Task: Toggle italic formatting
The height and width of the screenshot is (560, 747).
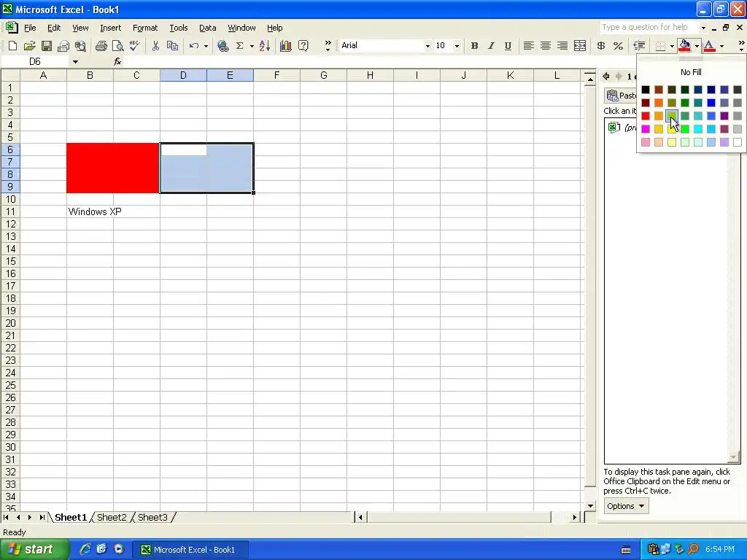Action: point(491,46)
